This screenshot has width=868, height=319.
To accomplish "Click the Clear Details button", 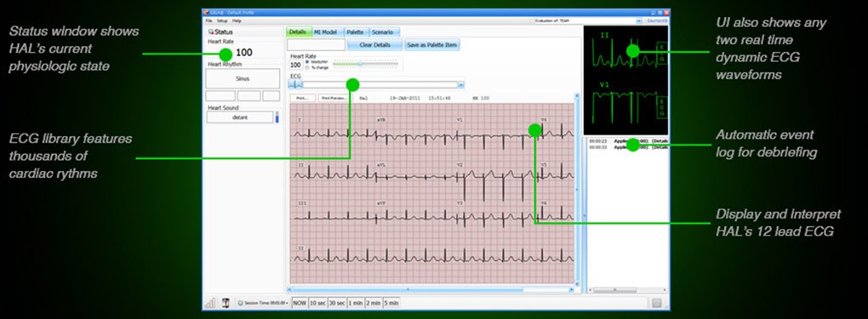I will 374,45.
